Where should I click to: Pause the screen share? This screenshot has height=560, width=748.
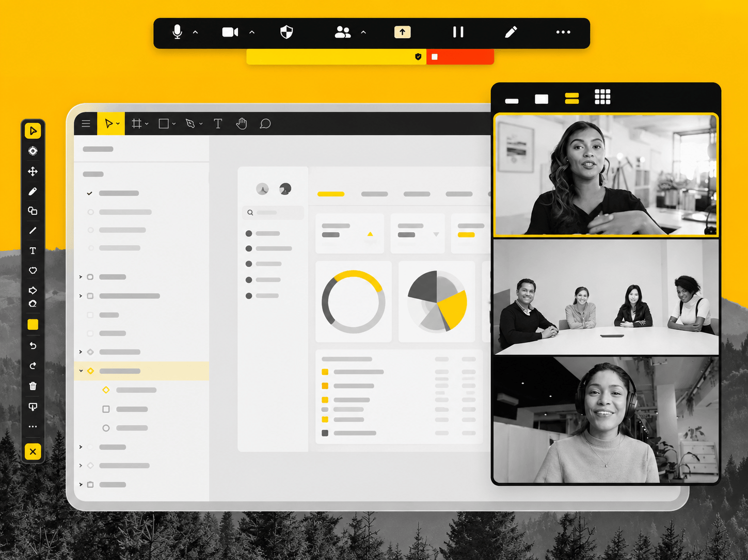(x=458, y=32)
